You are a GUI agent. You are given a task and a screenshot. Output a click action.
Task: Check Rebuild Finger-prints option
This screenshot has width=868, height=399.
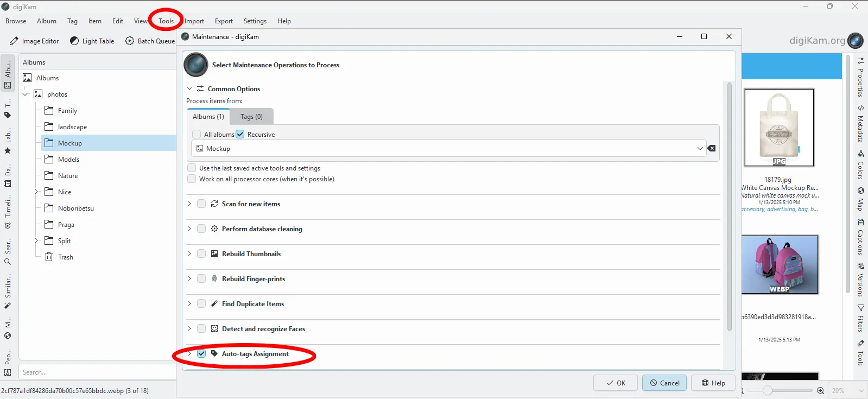tap(201, 278)
